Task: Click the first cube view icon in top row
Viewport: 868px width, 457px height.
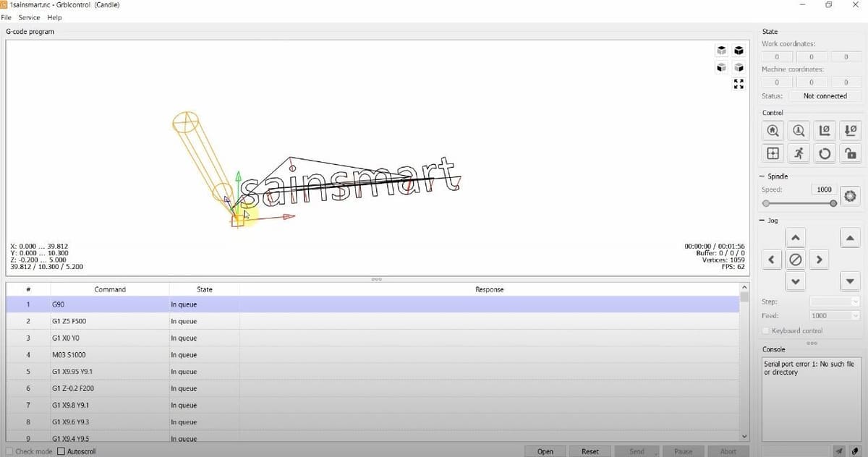Action: pyautogui.click(x=721, y=51)
